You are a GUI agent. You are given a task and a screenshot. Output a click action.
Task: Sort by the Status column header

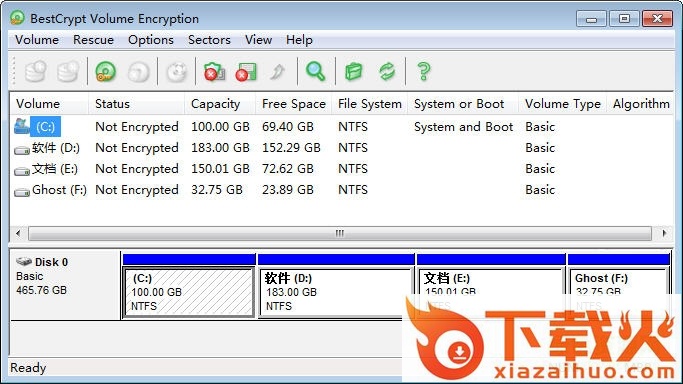pyautogui.click(x=137, y=104)
